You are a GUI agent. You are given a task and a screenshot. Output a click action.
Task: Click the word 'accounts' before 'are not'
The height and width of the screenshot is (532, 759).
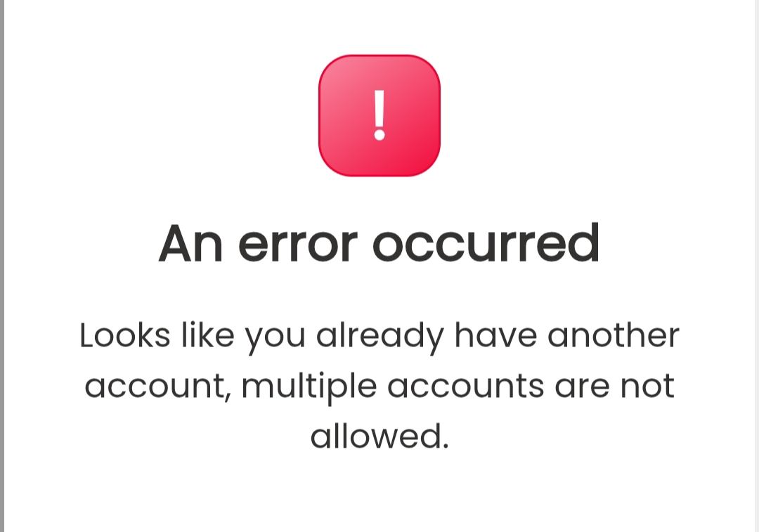coord(466,387)
